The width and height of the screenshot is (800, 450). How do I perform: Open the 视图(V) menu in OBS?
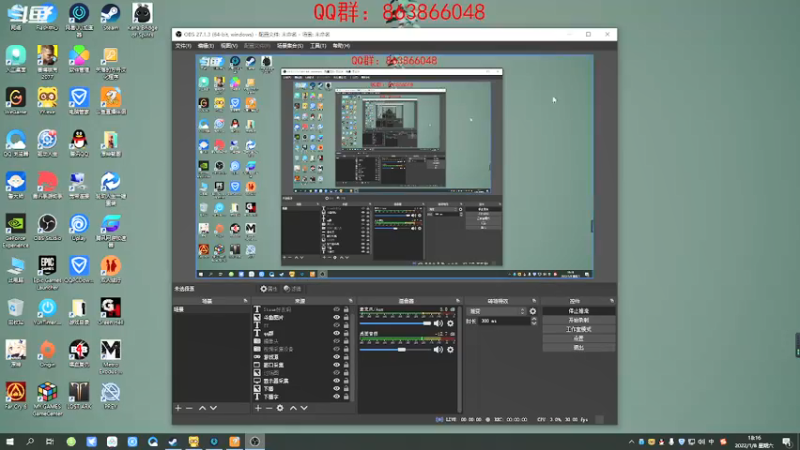click(x=229, y=46)
